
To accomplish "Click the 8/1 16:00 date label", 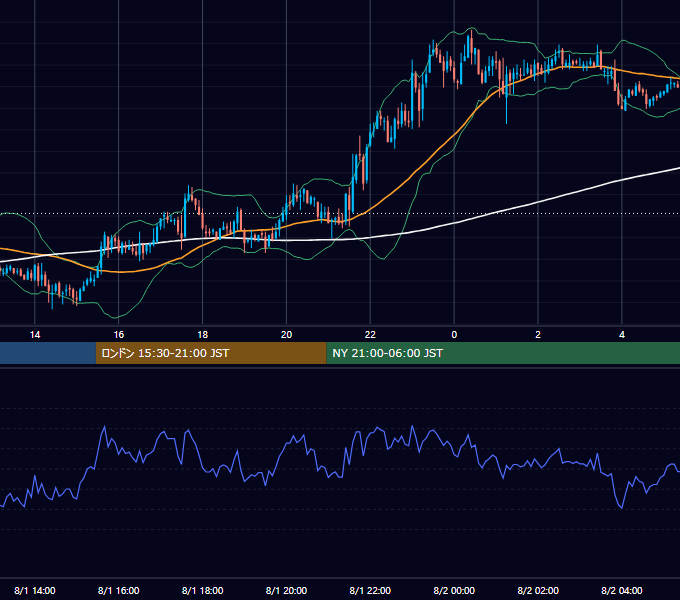I will pos(118,591).
